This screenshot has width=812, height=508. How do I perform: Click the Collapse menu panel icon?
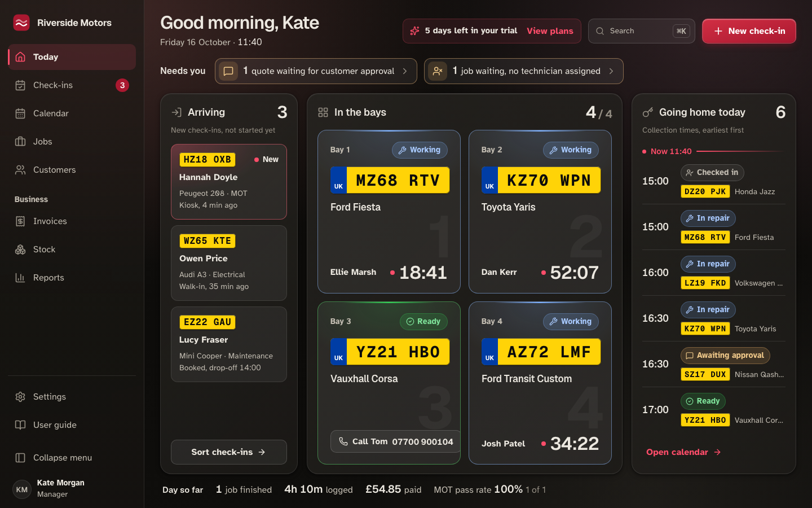(x=20, y=458)
